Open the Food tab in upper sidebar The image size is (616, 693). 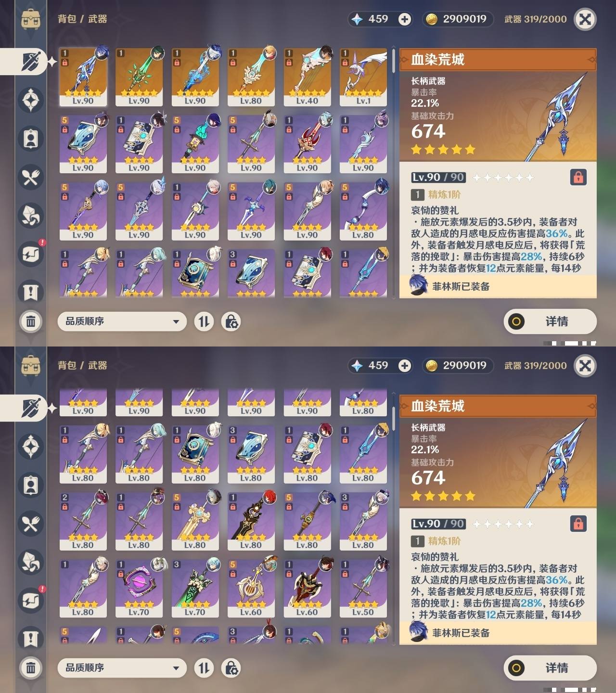[31, 177]
